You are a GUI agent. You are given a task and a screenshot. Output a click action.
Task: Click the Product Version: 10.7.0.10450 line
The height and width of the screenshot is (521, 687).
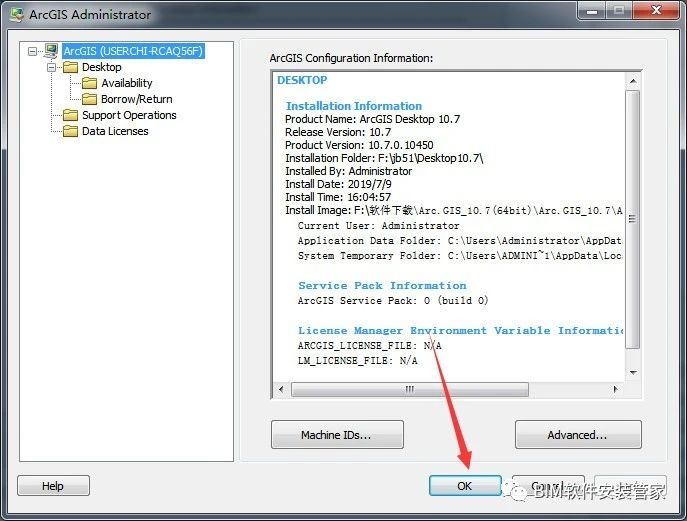click(359, 145)
